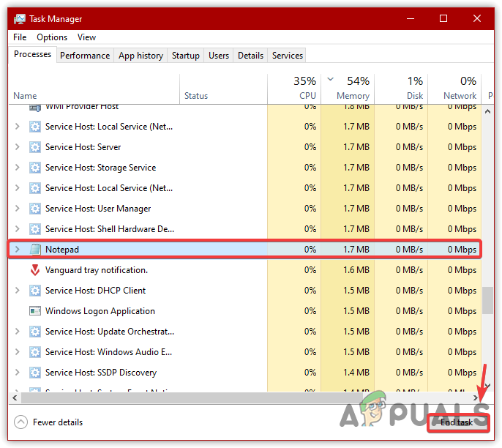Viewport: 502px width, 448px height.
Task: Sort processes by Memory column
Action: [x=348, y=89]
